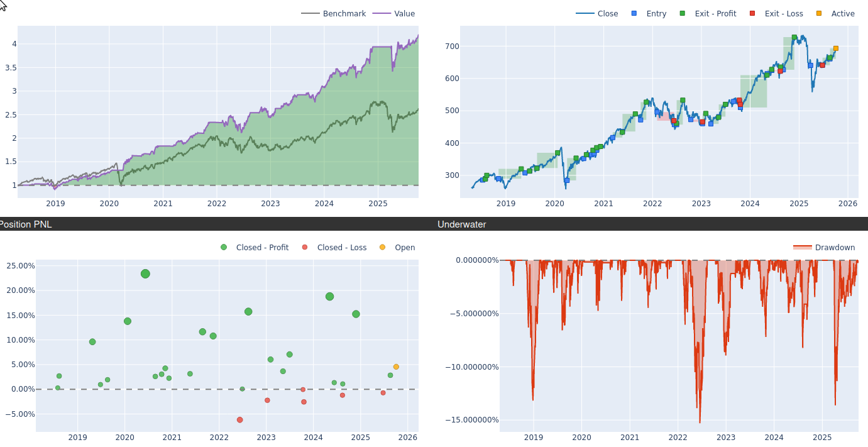Click the green PNL dot near 18.7% in 2024
This screenshot has height=447, width=868.
click(329, 297)
